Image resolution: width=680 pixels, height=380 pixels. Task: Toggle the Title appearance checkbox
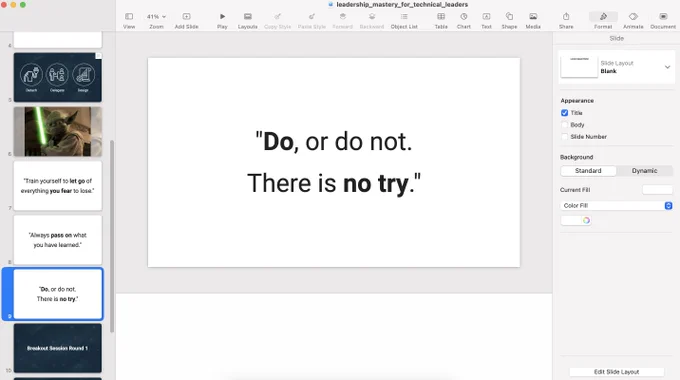pos(564,113)
